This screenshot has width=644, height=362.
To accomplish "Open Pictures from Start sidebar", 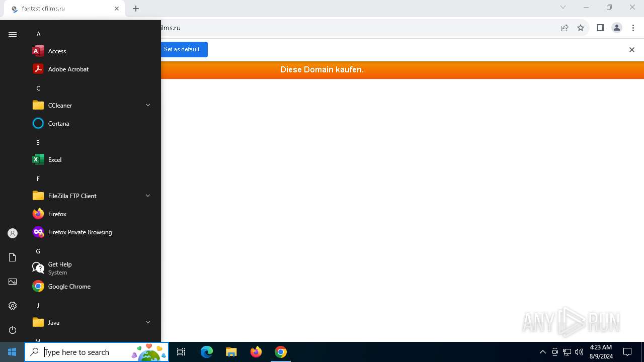I will (13, 282).
